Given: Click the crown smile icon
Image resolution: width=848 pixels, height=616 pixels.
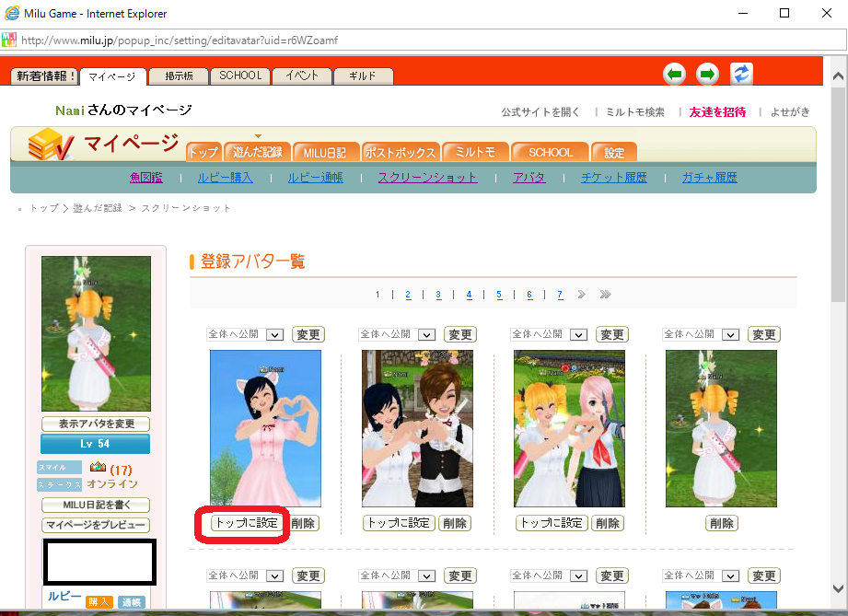Looking at the screenshot, I should pos(98,466).
